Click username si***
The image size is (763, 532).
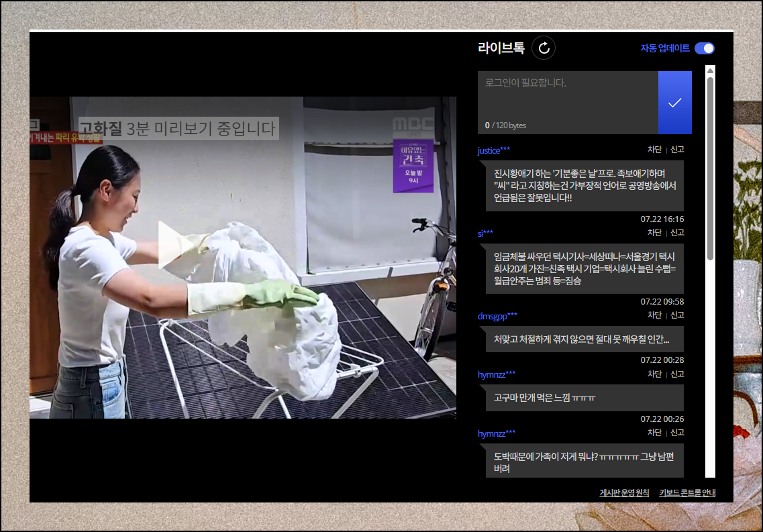485,233
